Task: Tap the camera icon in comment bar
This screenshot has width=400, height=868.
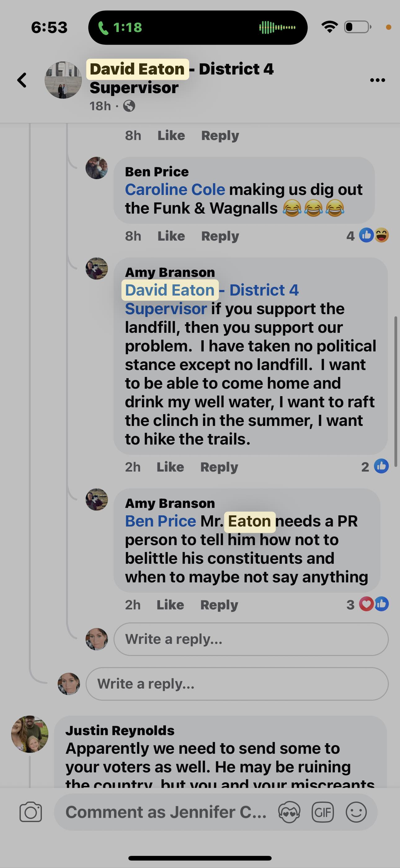Action: click(x=31, y=812)
